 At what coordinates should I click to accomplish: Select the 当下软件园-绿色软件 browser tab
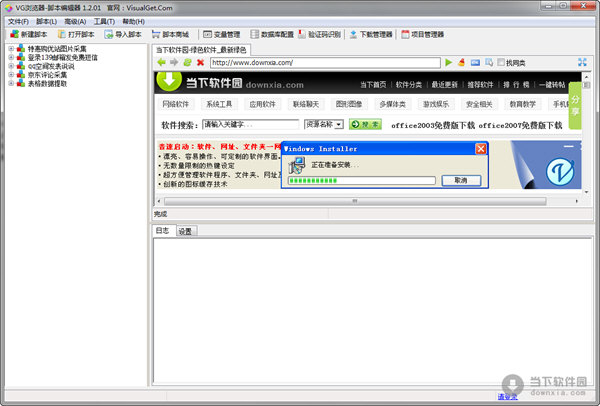point(201,50)
